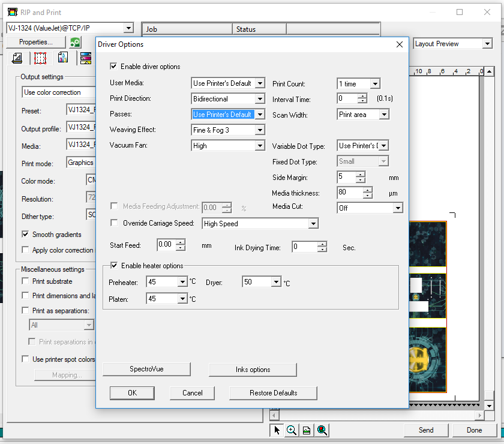Click the Start Feed spinner arrows

click(181, 245)
